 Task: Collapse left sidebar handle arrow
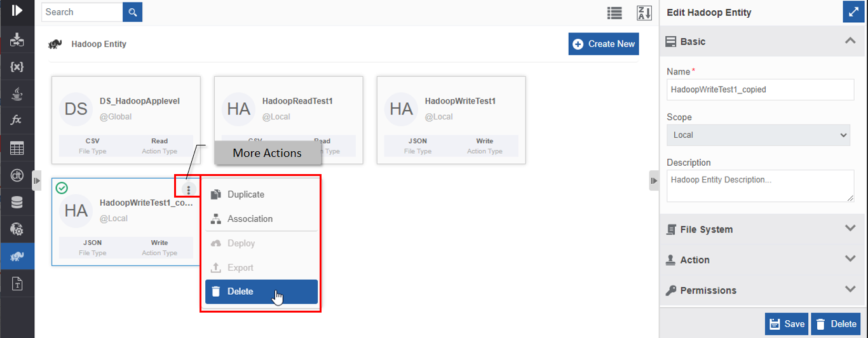point(36,181)
